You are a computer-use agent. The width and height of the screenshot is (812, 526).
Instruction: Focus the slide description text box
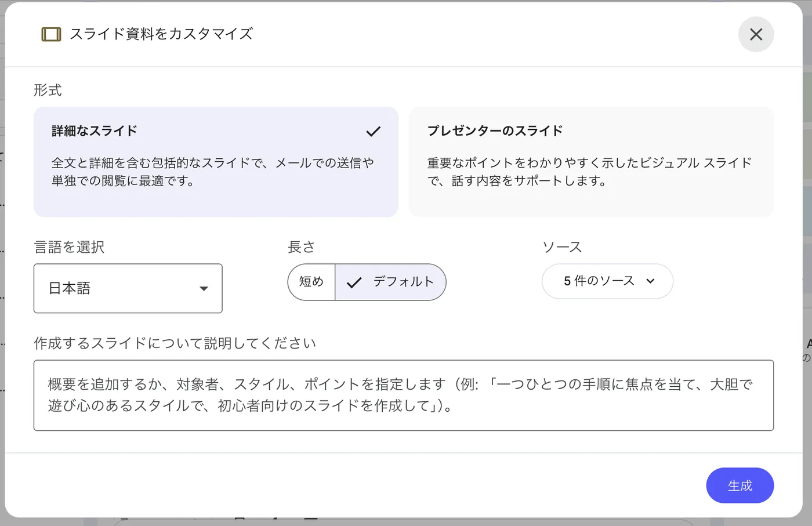click(404, 395)
